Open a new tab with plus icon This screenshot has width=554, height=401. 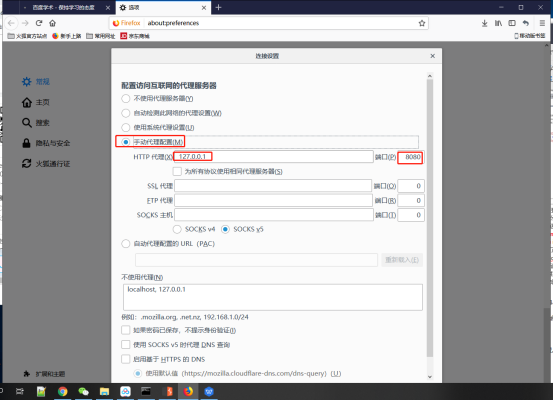218,7
